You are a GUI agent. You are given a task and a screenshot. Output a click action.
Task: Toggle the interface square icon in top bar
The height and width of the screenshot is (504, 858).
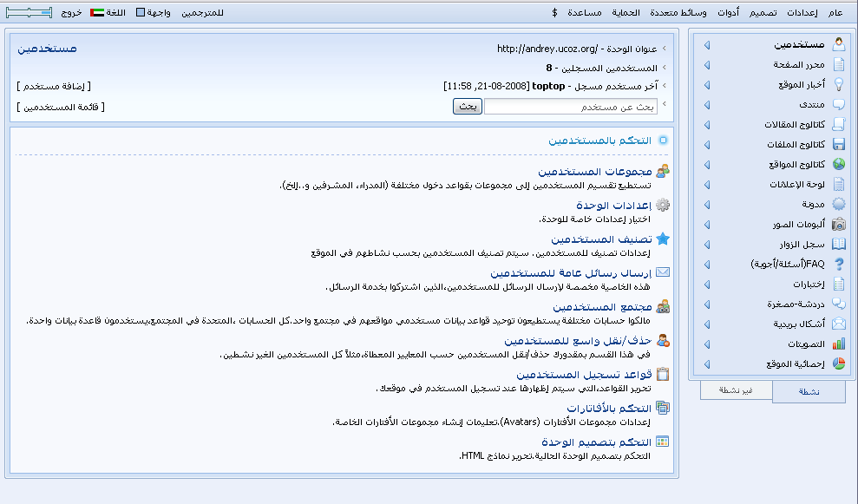(x=141, y=13)
